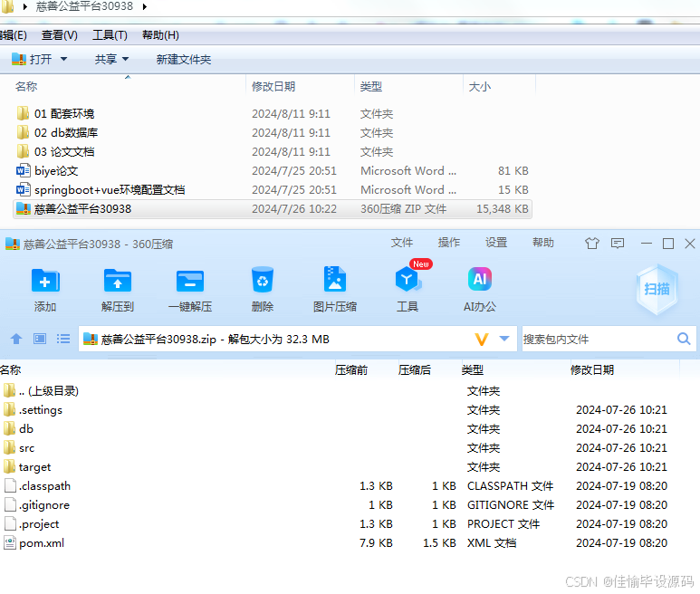Select the .. (上级目录) row
This screenshot has height=594, width=700.
(x=341, y=391)
